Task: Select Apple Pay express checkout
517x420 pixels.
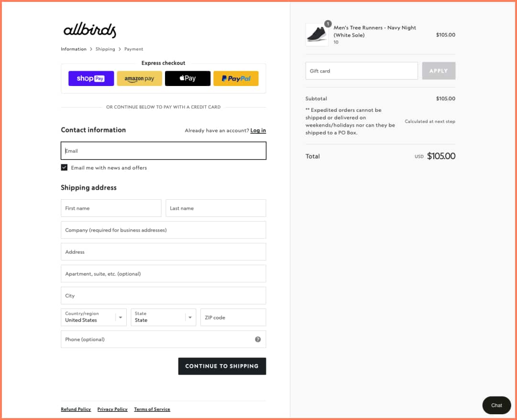Action: 187,78
